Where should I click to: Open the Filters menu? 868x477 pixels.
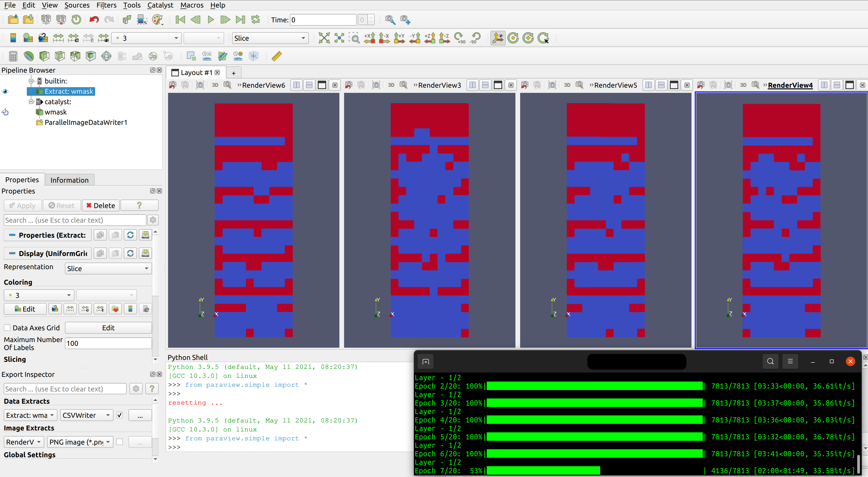tap(106, 5)
